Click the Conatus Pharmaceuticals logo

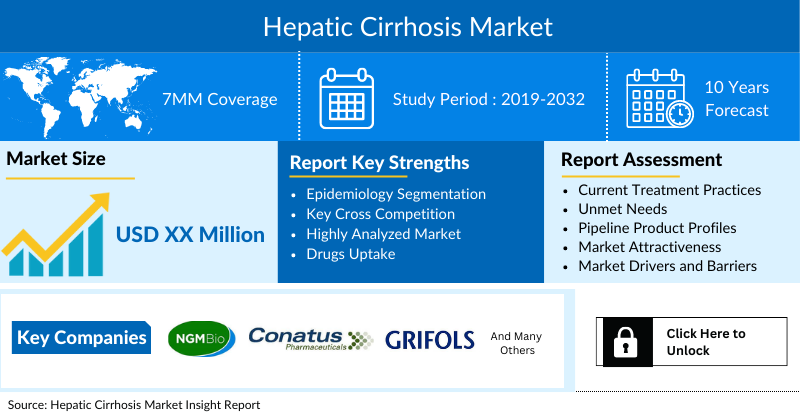pyautogui.click(x=309, y=339)
